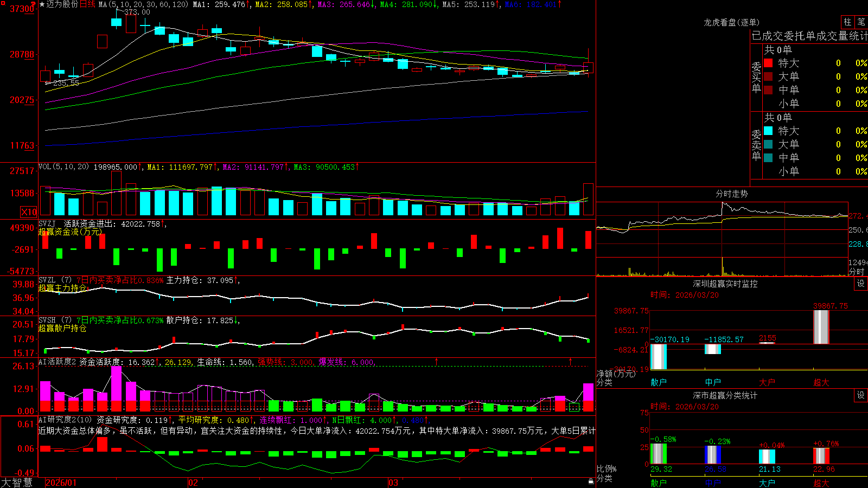Click the 373.00 high price annotation
This screenshot has width=868, height=488.
[137, 12]
